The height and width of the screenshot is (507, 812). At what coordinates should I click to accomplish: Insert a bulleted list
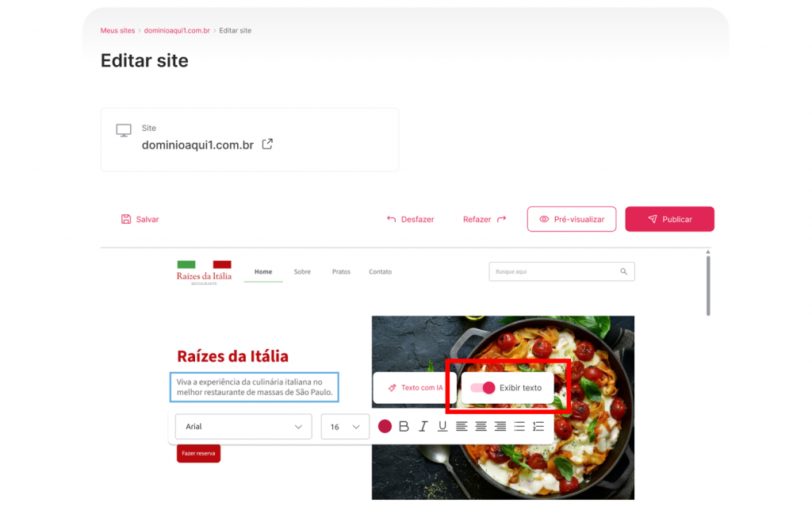[x=519, y=426]
